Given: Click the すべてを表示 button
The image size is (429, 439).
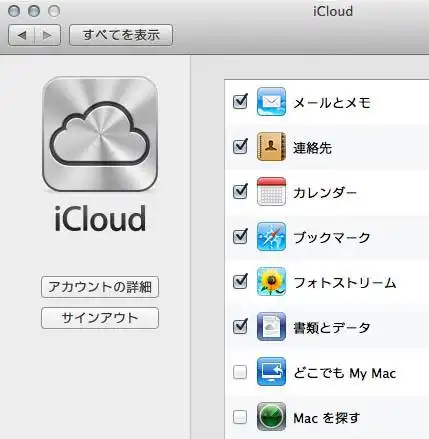Looking at the screenshot, I should point(121,35).
